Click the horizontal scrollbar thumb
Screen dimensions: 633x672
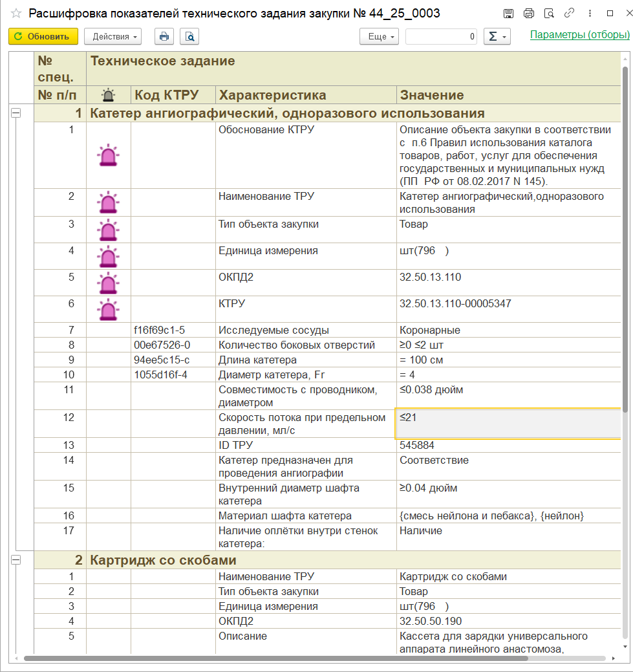click(x=276, y=658)
